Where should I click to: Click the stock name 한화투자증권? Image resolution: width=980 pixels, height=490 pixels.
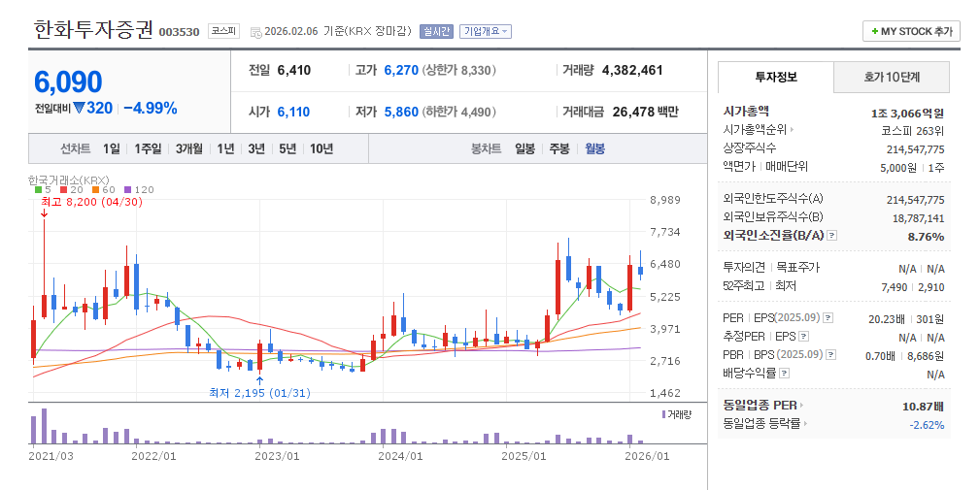93,29
